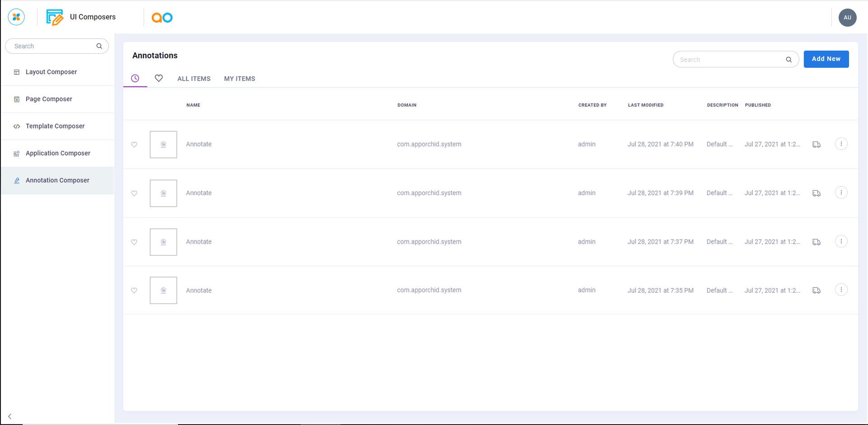Click the sidebar search magnifier icon
Screen dimensions: 868x425
click(99, 46)
